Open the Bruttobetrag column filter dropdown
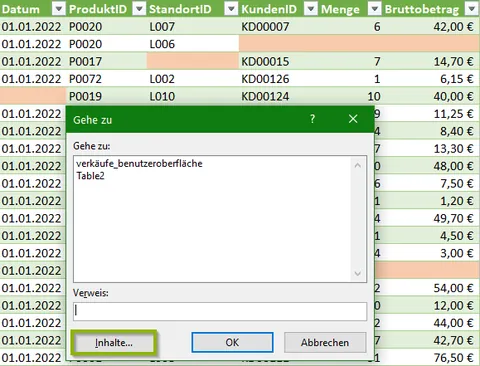 pos(472,9)
